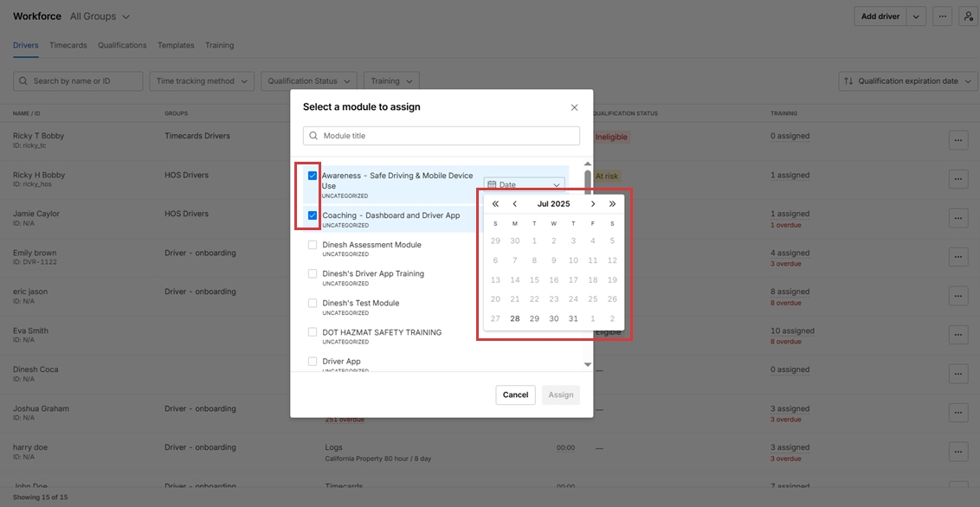Jump forward one year in calendar
The width and height of the screenshot is (980, 507).
point(612,204)
